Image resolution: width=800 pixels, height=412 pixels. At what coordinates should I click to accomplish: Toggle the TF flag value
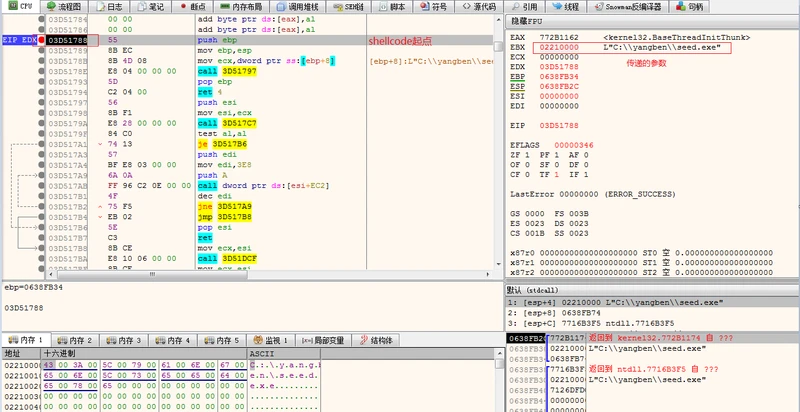(x=555, y=174)
